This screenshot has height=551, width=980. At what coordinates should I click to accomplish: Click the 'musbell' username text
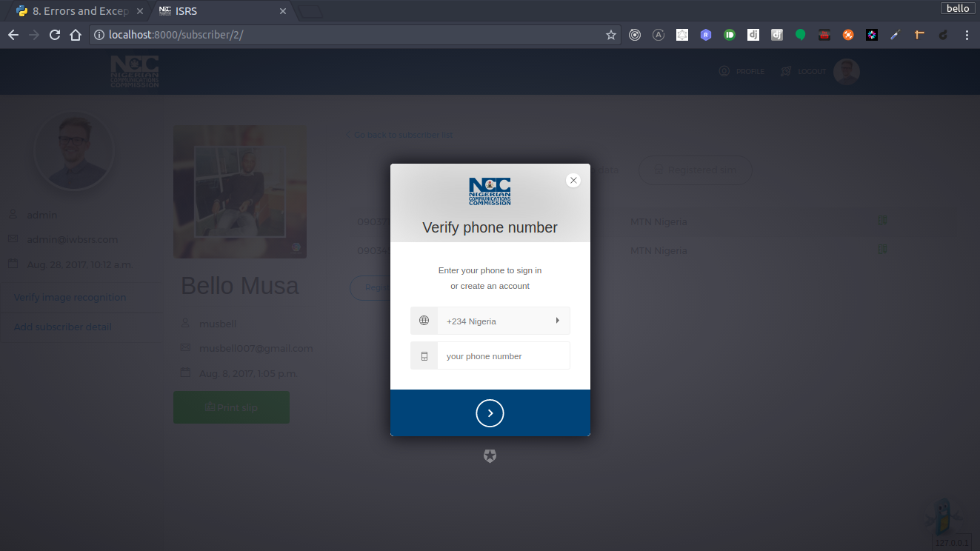[x=218, y=324]
